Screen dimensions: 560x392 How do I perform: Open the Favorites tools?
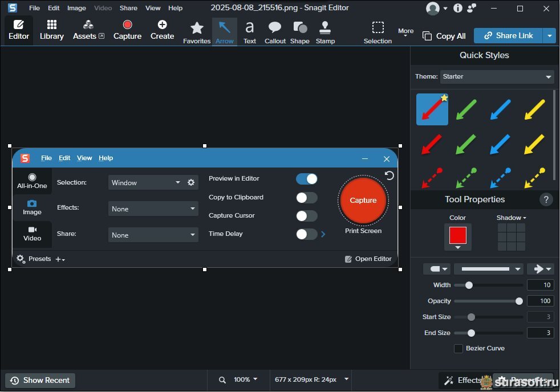coord(197,32)
